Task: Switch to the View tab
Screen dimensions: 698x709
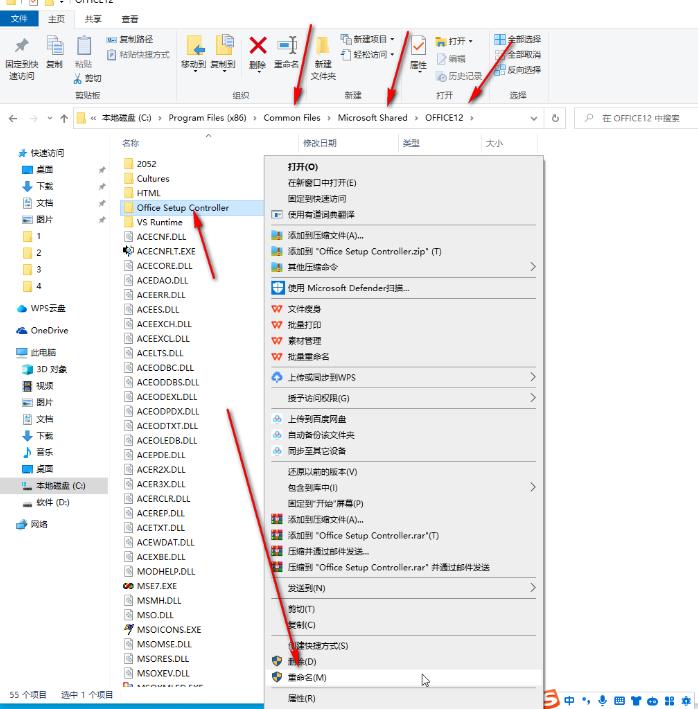Action: (130, 19)
